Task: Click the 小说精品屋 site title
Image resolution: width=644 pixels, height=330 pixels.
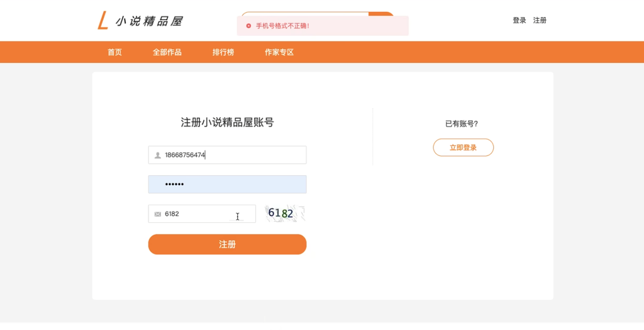Action: pos(149,21)
